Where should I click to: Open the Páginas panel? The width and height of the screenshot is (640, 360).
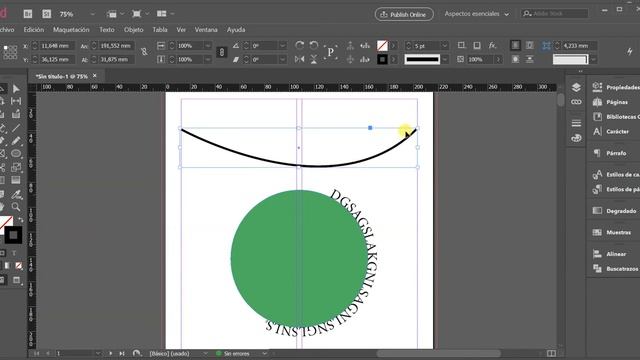click(x=610, y=102)
